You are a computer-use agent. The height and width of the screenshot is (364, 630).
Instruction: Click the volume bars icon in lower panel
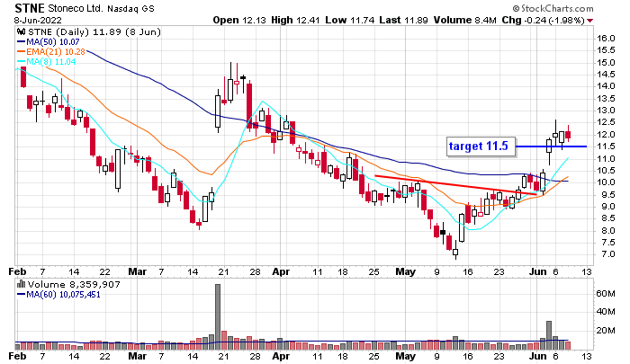coord(21,285)
